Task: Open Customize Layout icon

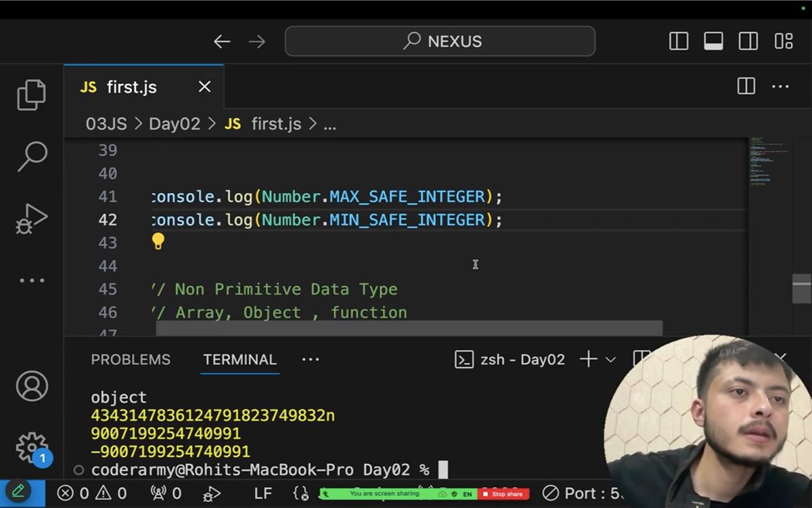Action: (784, 41)
